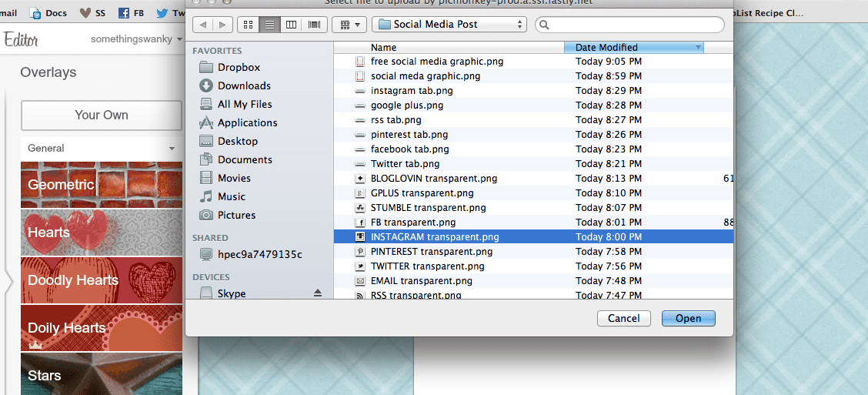Eject the Skype device
The width and height of the screenshot is (868, 395).
click(x=318, y=293)
